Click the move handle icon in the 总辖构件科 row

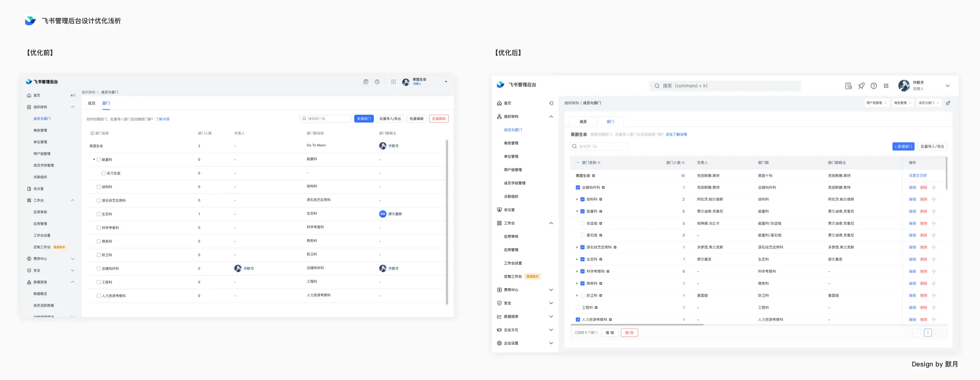coord(934,187)
